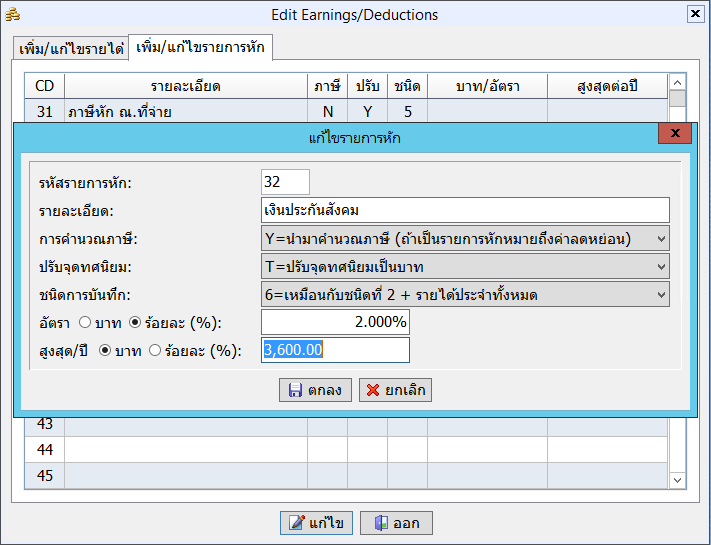Click in the รายละเอียด text field

click(464, 210)
